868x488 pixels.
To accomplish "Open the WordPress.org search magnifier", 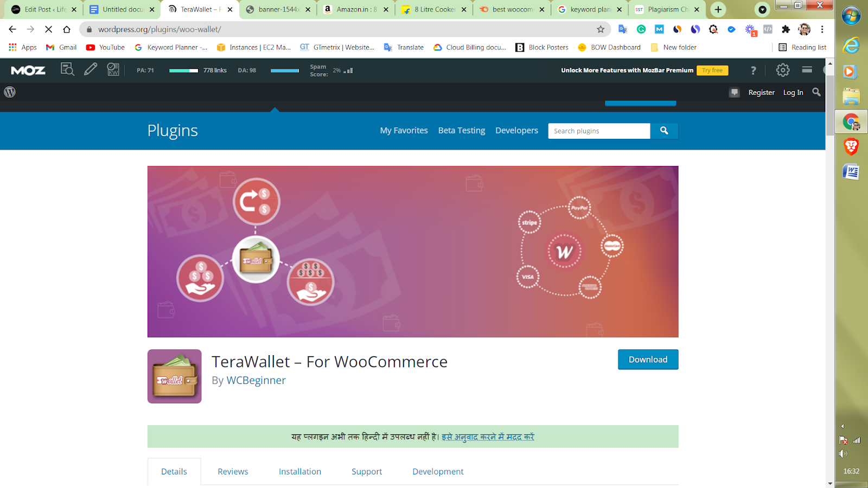I will 816,92.
